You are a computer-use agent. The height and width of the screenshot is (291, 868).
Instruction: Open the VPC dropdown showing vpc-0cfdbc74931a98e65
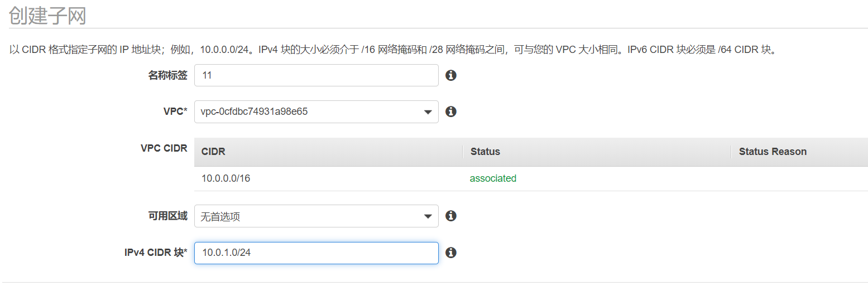316,111
